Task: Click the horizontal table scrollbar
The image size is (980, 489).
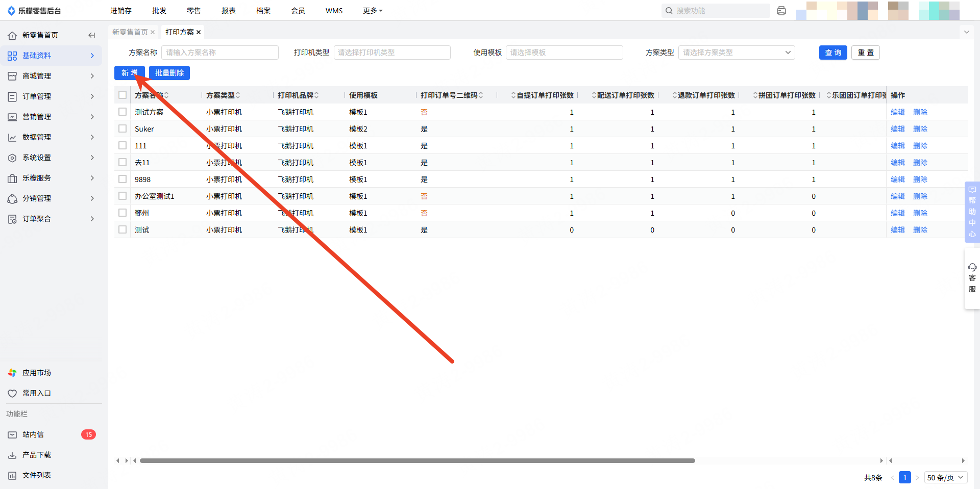Action: tap(418, 460)
